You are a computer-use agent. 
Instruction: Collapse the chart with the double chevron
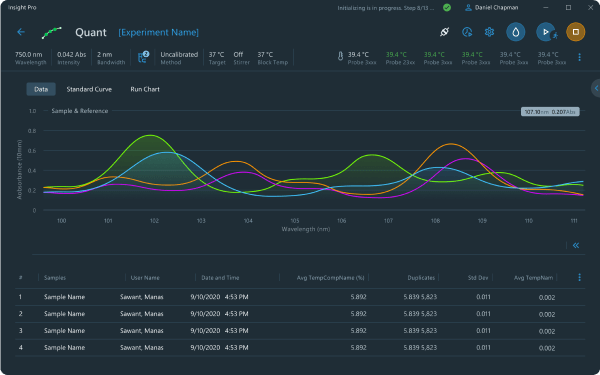(x=576, y=245)
